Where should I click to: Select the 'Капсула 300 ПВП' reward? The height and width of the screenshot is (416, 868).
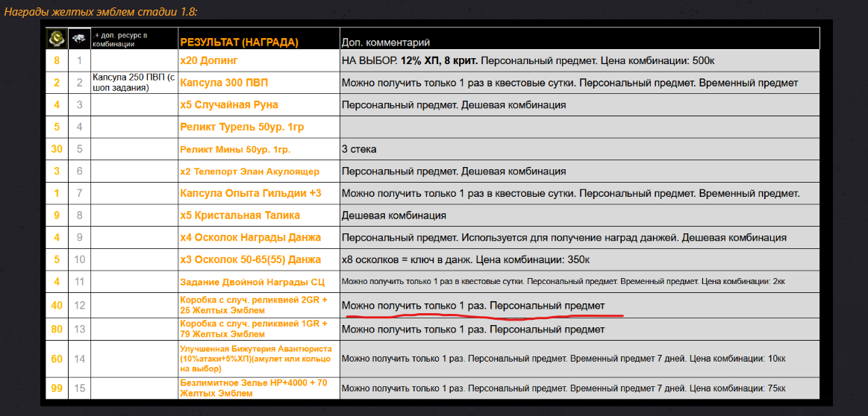[222, 83]
